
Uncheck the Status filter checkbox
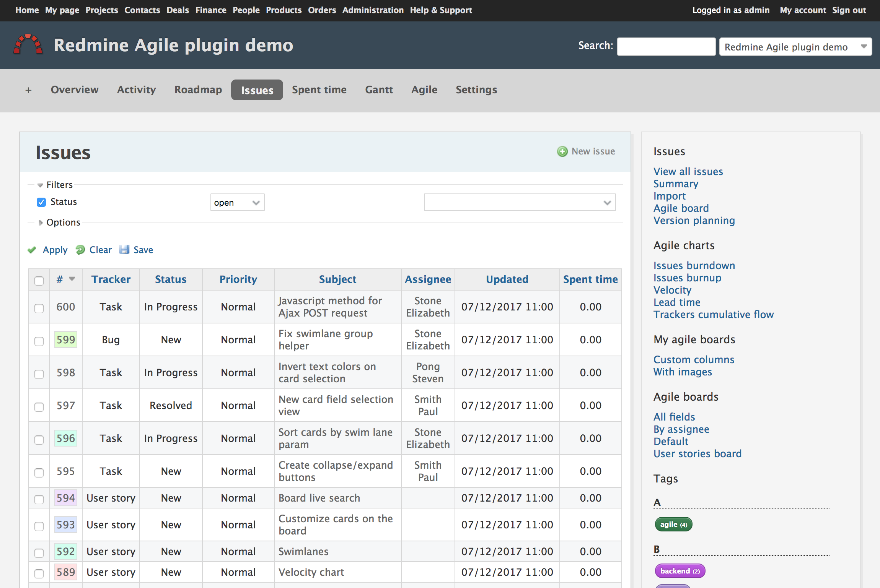[41, 202]
